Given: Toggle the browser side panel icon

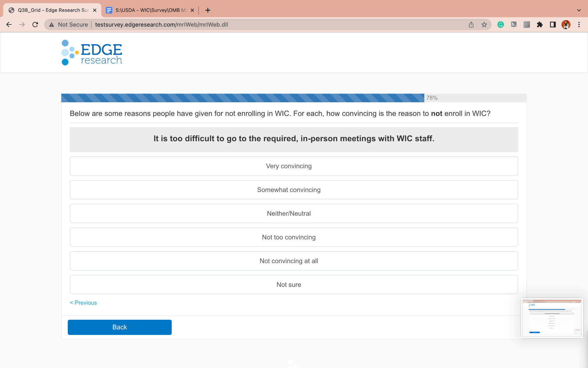Looking at the screenshot, I should pyautogui.click(x=553, y=24).
